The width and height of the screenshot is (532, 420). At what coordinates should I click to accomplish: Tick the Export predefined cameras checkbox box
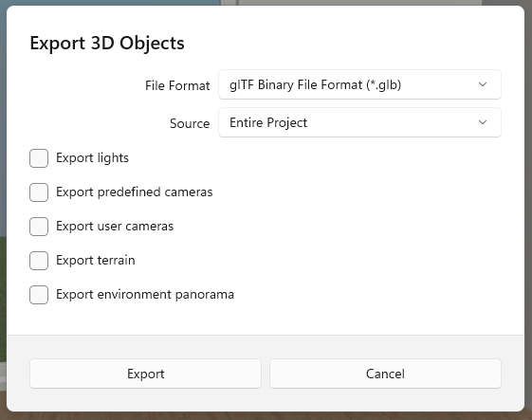point(39,192)
